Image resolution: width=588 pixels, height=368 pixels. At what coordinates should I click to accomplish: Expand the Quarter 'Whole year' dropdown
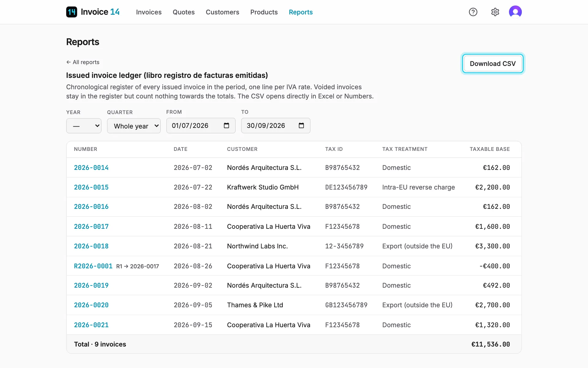134,126
